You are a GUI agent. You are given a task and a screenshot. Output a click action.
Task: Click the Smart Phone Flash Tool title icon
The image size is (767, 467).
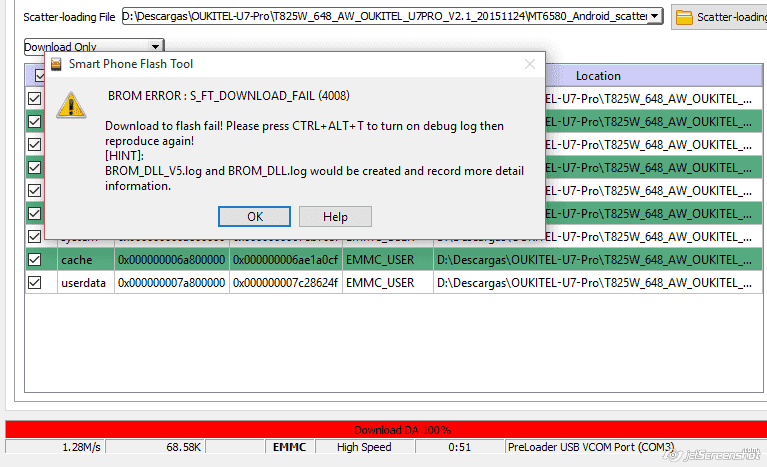click(x=56, y=64)
